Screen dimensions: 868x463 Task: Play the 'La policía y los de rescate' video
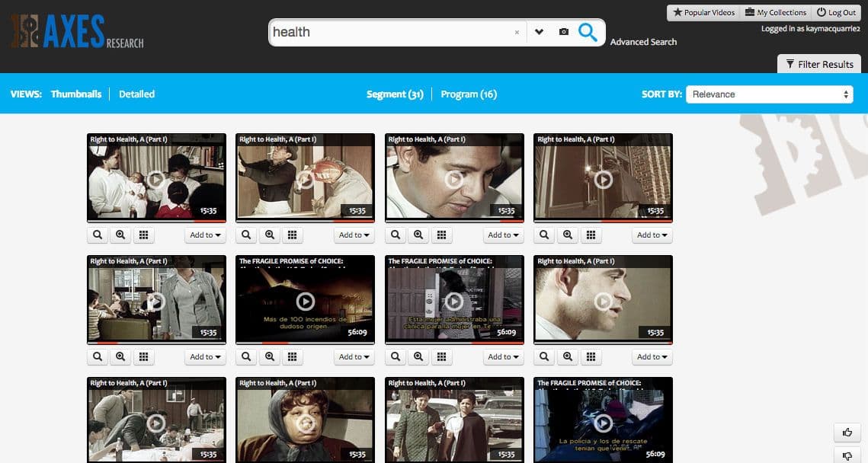(603, 423)
